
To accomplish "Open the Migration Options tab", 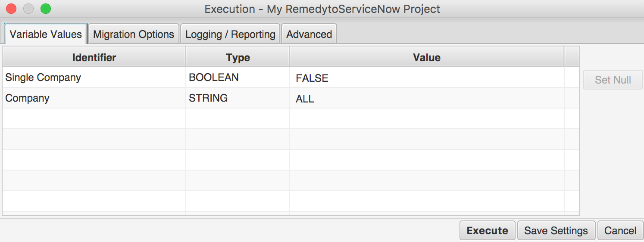I will coord(134,34).
